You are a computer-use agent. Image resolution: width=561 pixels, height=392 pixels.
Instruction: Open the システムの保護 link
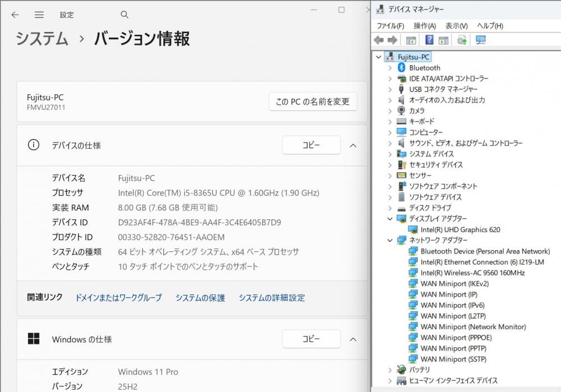tap(200, 298)
